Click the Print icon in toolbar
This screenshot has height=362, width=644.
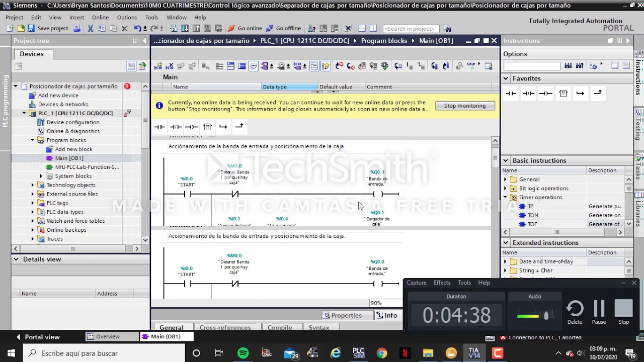click(77, 29)
